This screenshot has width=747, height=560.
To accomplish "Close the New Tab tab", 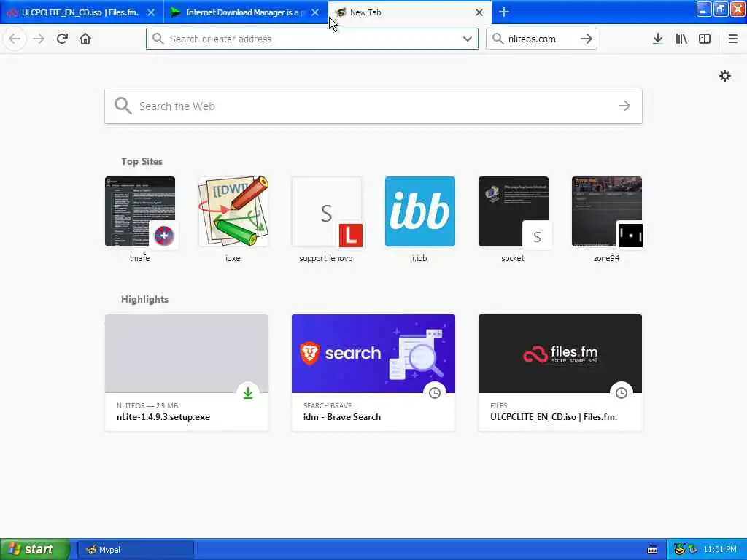I will click(x=479, y=12).
